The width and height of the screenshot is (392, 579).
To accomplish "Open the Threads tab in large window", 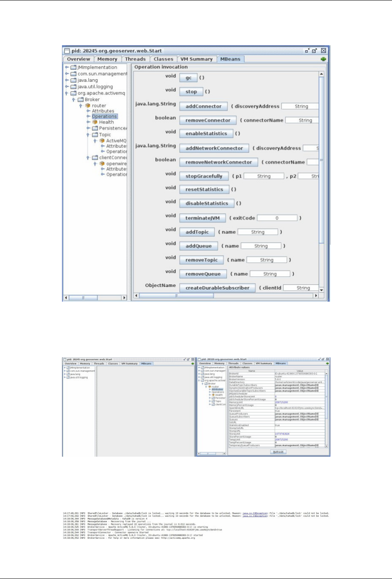I will 135,59.
